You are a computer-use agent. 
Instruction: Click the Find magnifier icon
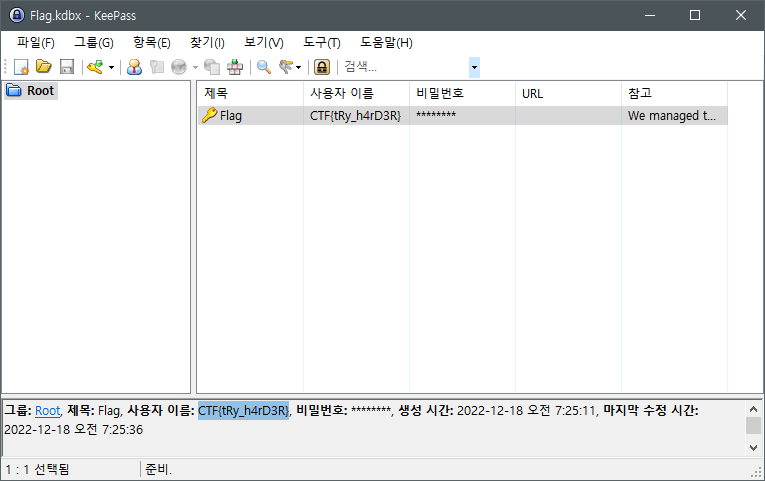[264, 67]
